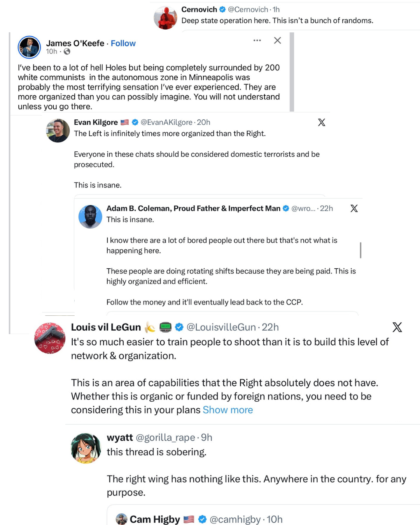
Task: Open James O'Keefe's profile picture
Action: coord(29,47)
